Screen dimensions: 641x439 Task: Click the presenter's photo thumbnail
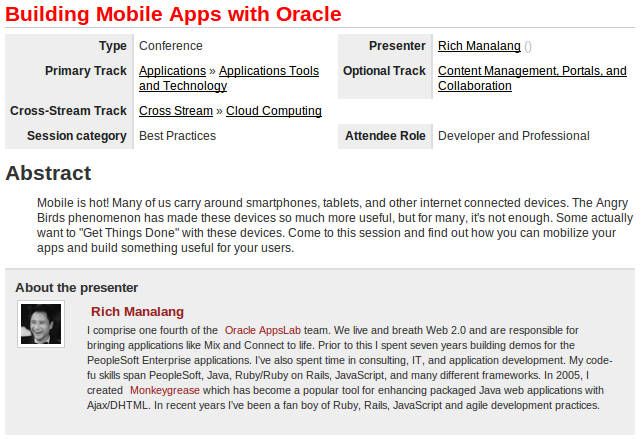coord(41,324)
